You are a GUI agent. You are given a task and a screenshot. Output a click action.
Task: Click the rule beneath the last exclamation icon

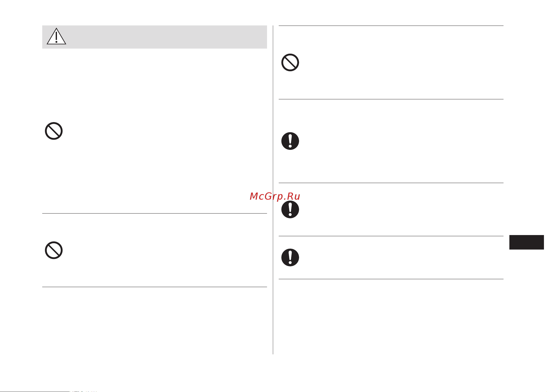tap(391, 279)
